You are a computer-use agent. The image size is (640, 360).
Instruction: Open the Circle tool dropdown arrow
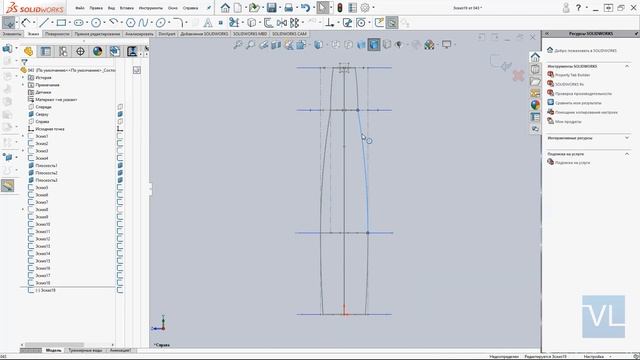[x=104, y=23]
